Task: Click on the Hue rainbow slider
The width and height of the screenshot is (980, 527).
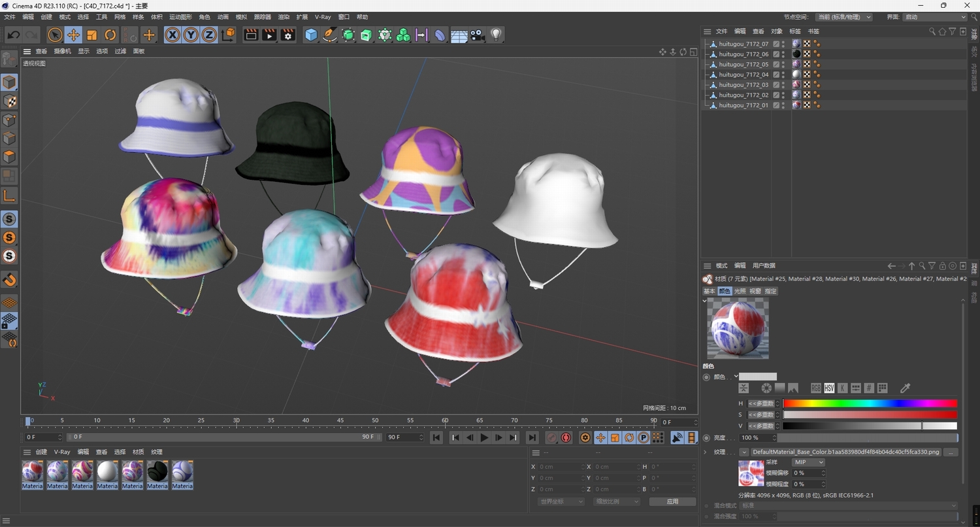Action: click(870, 403)
